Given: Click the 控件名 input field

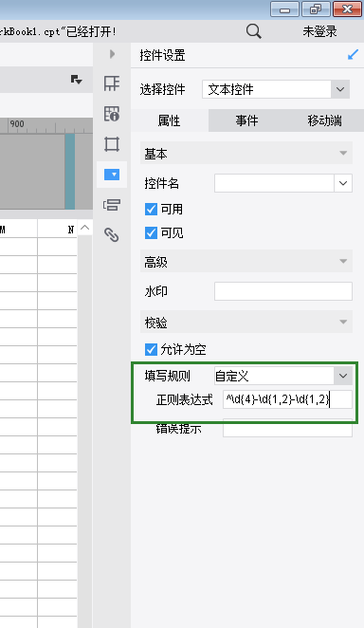Looking at the screenshot, I should [x=274, y=183].
